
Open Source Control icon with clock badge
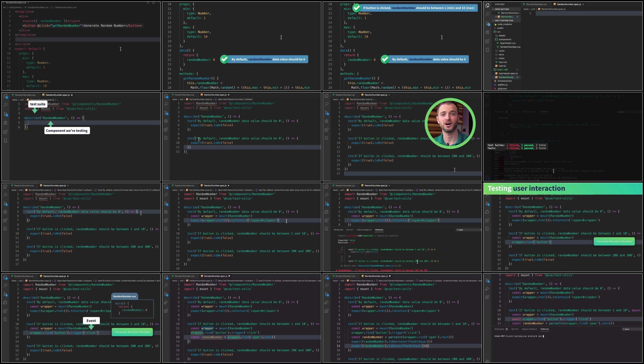pyautogui.click(x=488, y=23)
